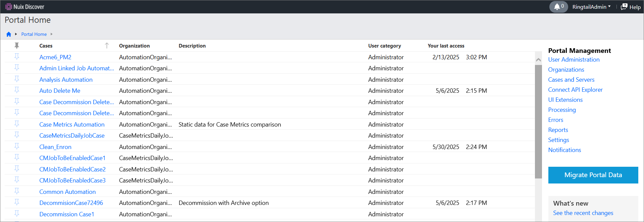644x222 pixels.
Task: Click the Help chat icon
Action: coord(624,7)
